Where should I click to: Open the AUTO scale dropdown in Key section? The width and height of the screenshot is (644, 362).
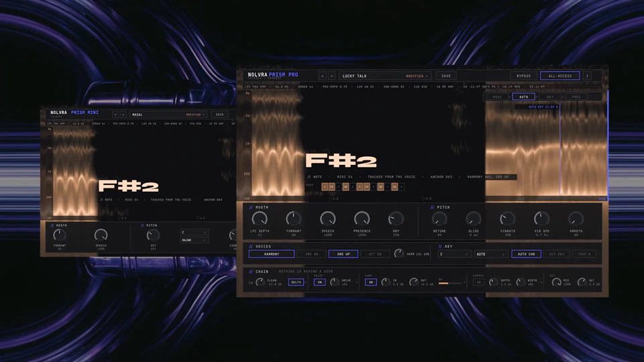(x=490, y=254)
